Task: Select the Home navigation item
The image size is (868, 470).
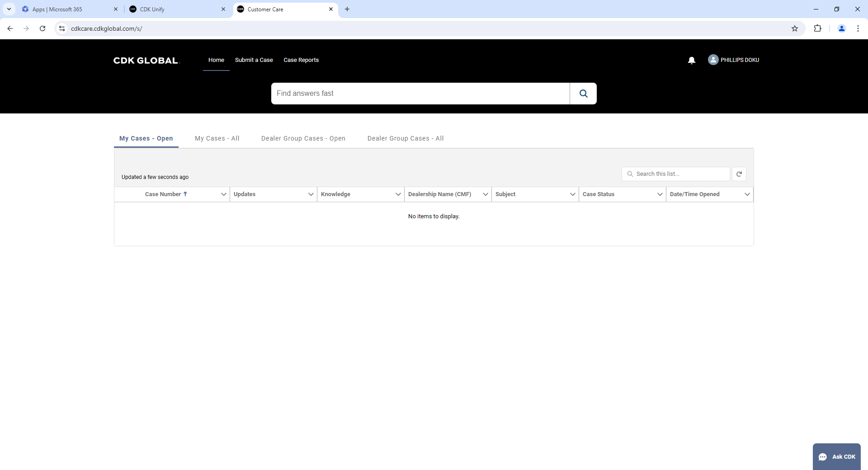Action: point(216,60)
